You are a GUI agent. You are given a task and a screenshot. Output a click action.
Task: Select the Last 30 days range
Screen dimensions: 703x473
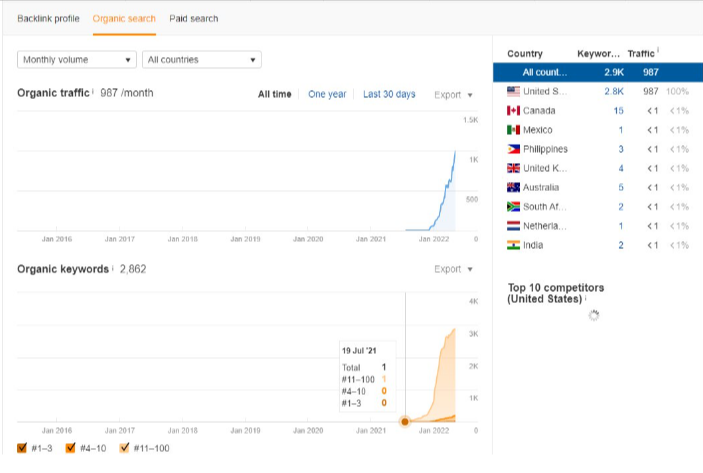pyautogui.click(x=389, y=94)
